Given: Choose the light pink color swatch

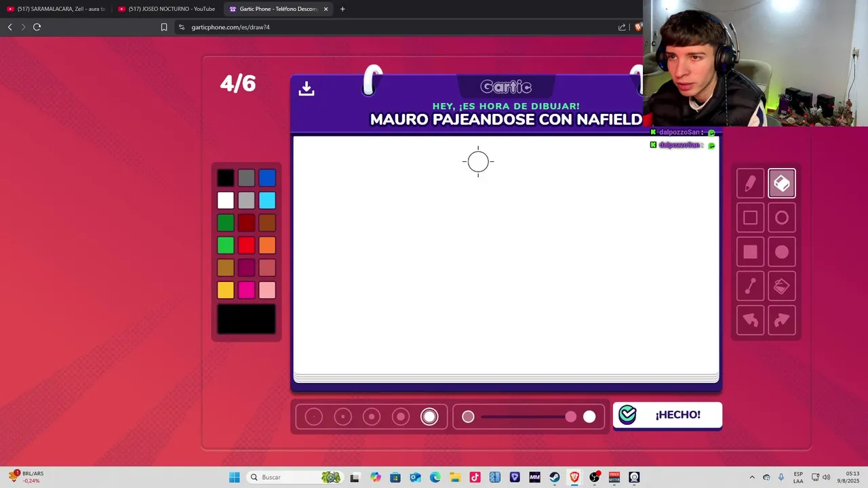Looking at the screenshot, I should coord(267,290).
